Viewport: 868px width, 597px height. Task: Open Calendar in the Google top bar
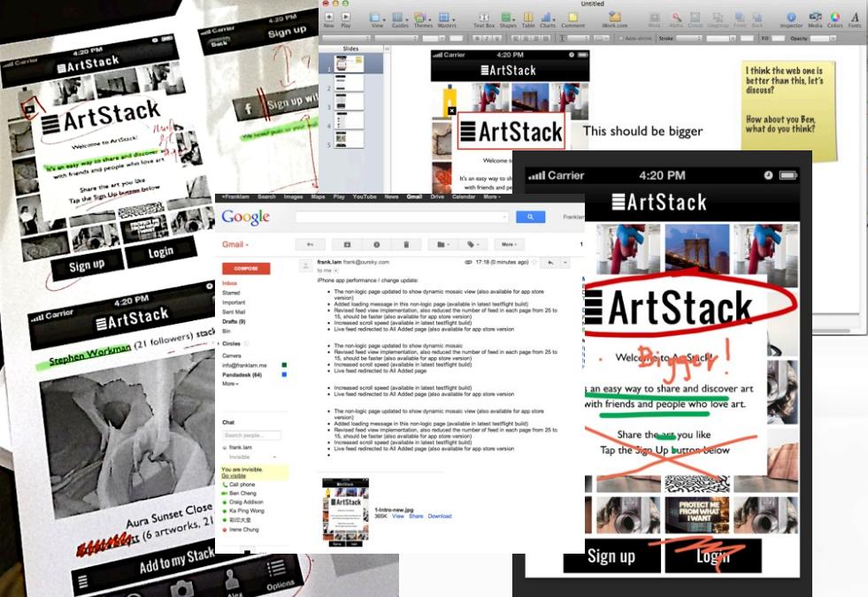(x=464, y=197)
